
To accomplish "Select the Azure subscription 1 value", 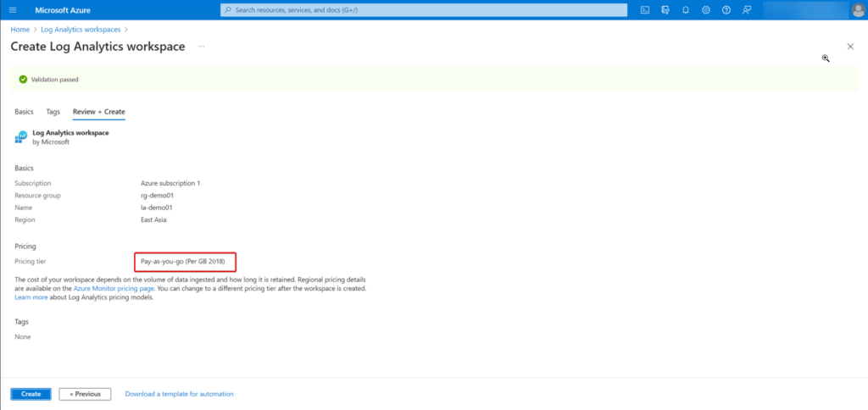I will coord(170,183).
